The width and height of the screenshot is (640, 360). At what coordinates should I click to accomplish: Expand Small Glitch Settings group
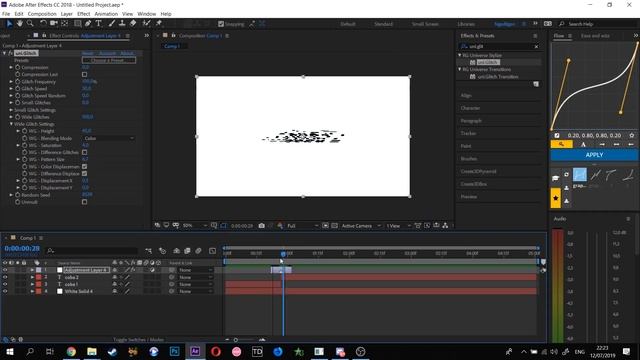pos(11,110)
